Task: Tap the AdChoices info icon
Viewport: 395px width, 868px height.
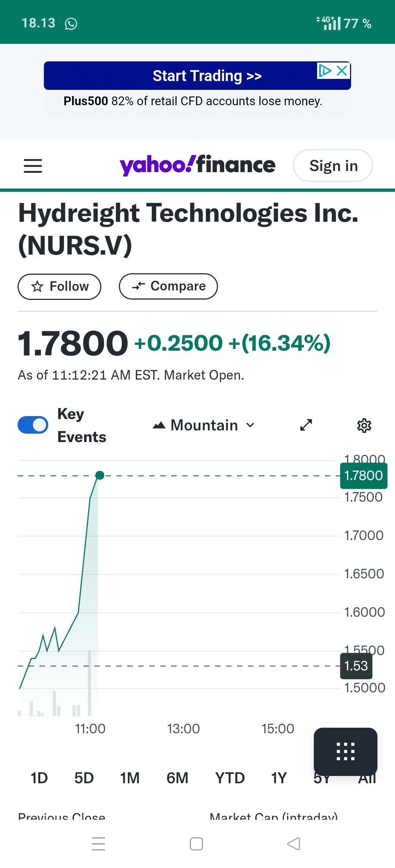Action: 324,71
